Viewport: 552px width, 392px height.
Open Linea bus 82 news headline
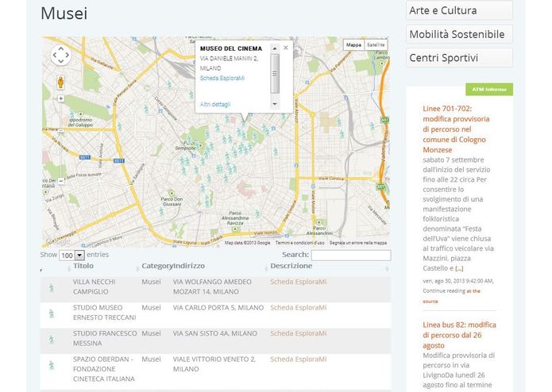click(459, 335)
